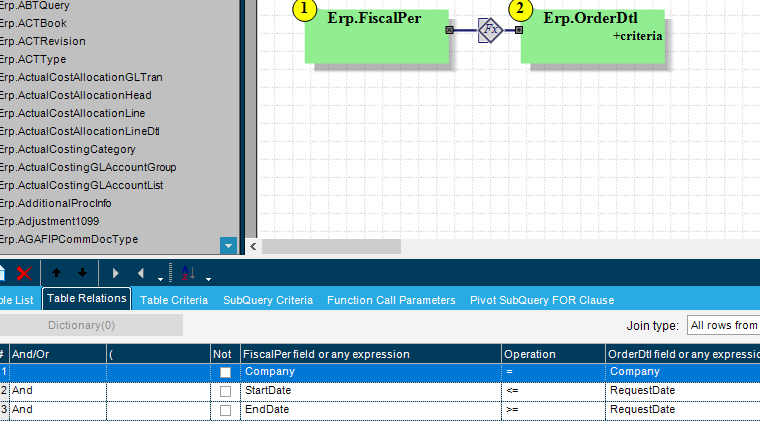Click RequestDate cell in StartDate row
Screen dimensions: 760x434
[x=683, y=391]
